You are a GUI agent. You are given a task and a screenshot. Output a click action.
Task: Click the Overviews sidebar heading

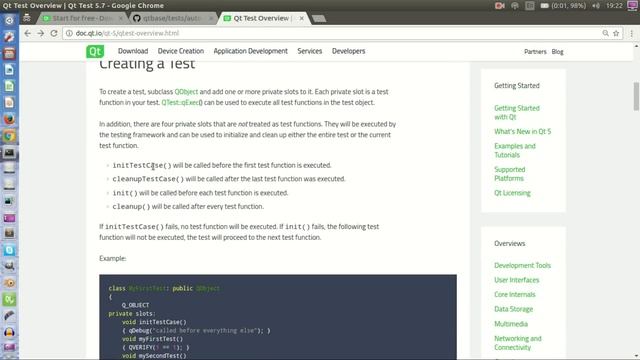510,244
